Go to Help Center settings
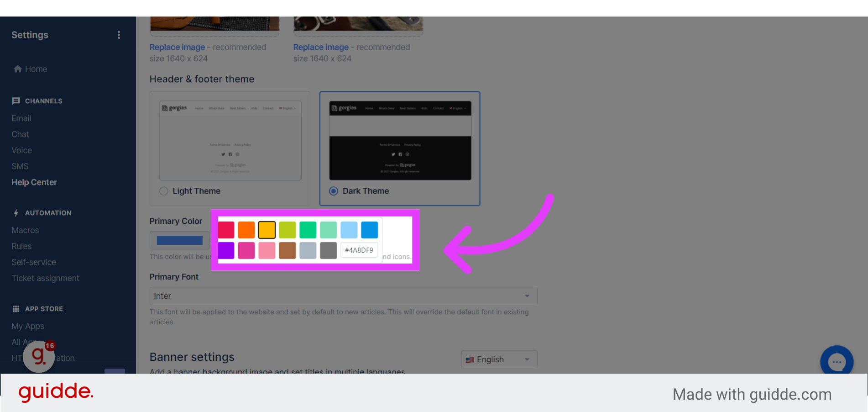Screen dimensions: 868x412 point(34,182)
